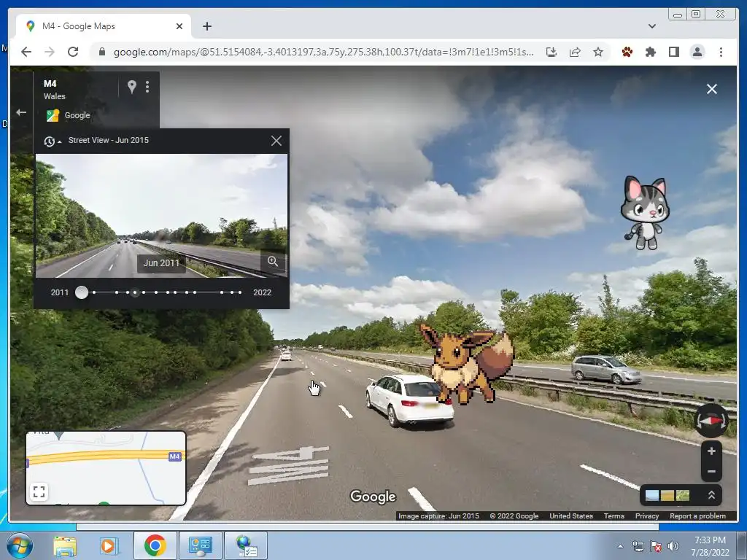
Task: Click the Jun 2011 timeline slider handle
Action: click(x=82, y=292)
